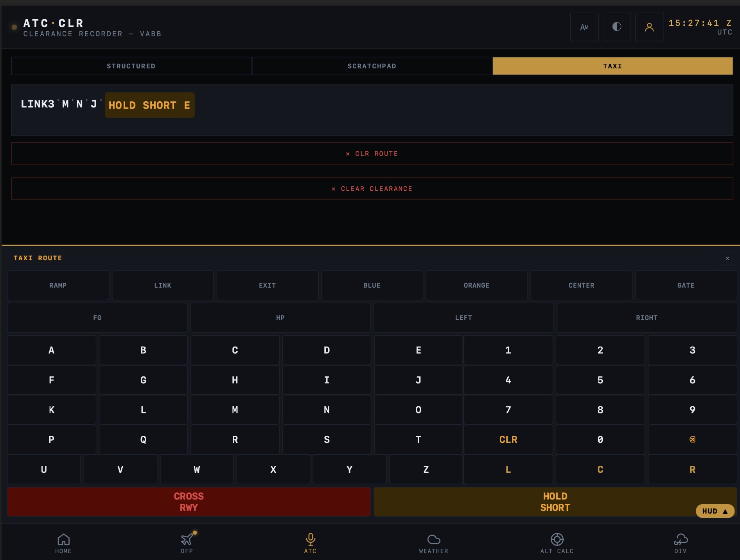
Task: Tap number key 1
Action: coord(508,350)
